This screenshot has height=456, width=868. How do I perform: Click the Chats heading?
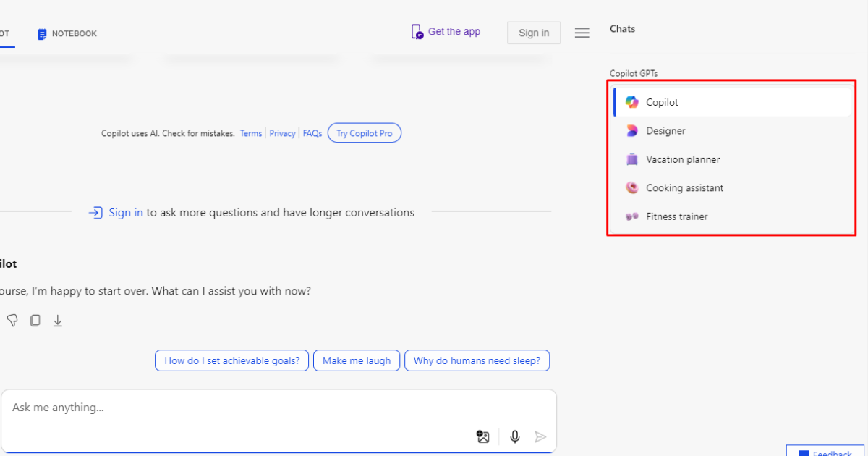point(622,29)
